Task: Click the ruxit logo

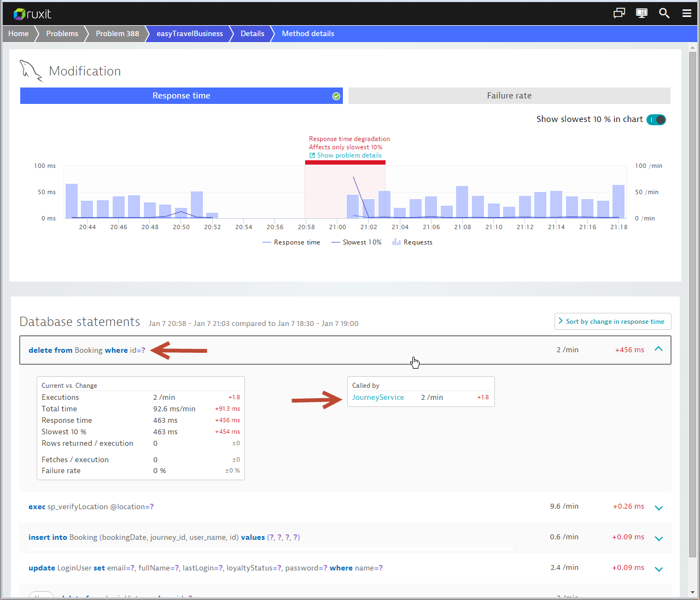Action: point(32,14)
